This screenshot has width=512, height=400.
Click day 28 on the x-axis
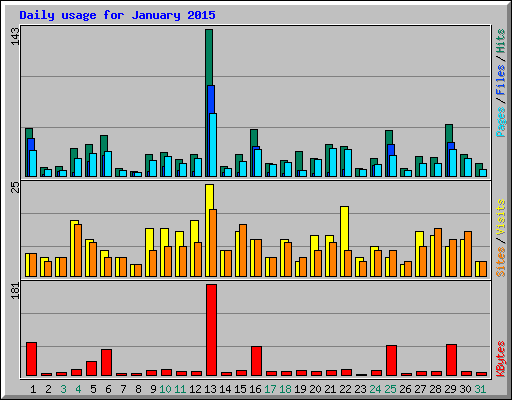435,389
